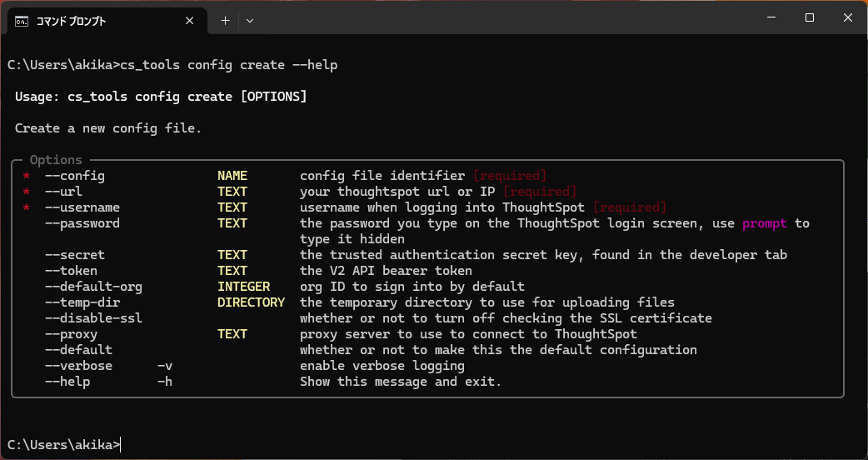Click the "Options" panel heading
The image size is (868, 460).
click(x=56, y=160)
